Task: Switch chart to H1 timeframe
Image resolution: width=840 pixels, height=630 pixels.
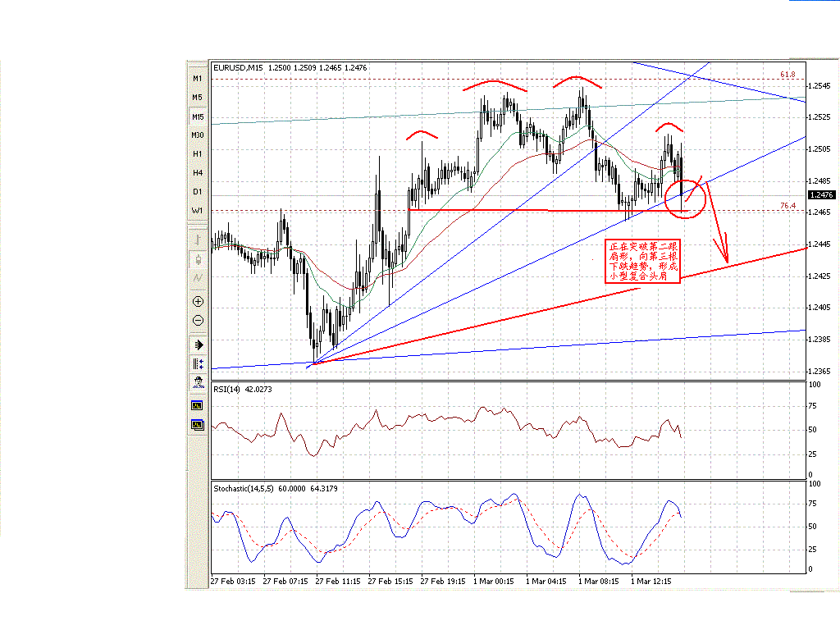Action: tap(198, 153)
